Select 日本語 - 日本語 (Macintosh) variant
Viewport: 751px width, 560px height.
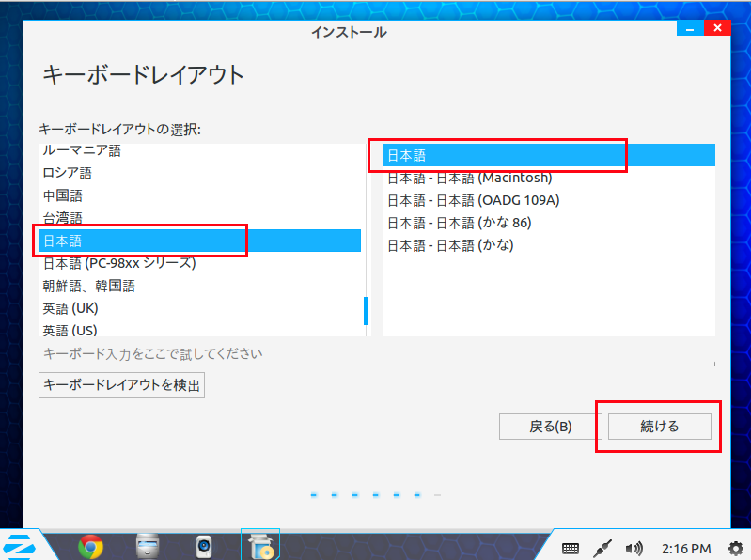point(548,178)
